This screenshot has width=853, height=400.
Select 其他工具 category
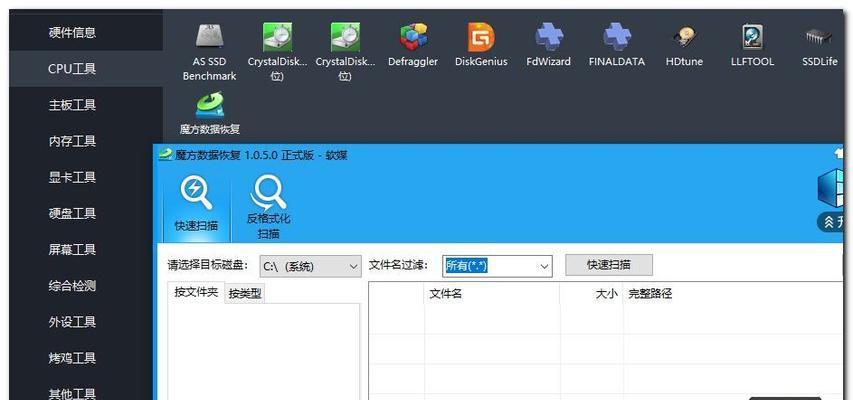(72, 393)
